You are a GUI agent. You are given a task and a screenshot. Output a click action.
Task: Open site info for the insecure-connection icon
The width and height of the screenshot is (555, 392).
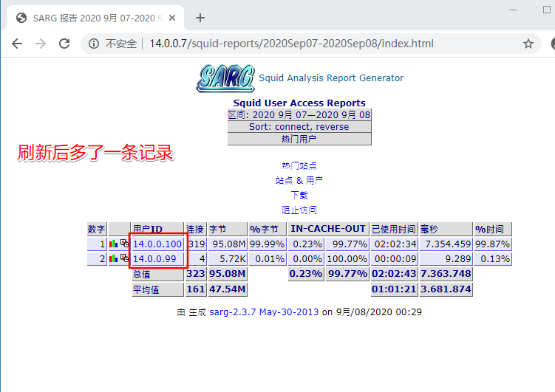(x=94, y=44)
